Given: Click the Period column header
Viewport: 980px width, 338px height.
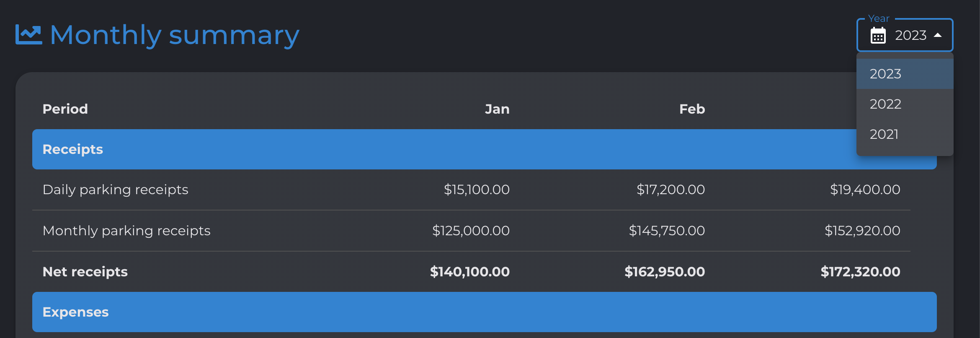Looking at the screenshot, I should point(65,109).
